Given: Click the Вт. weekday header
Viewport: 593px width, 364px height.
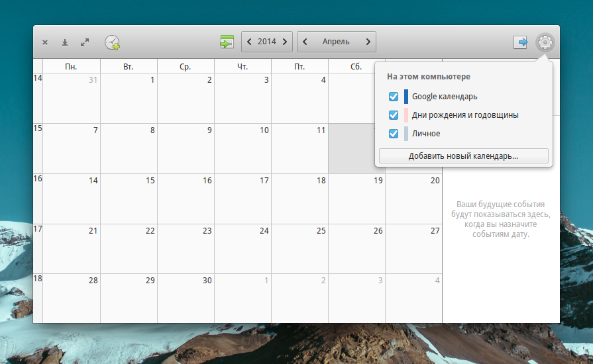Looking at the screenshot, I should click(128, 67).
